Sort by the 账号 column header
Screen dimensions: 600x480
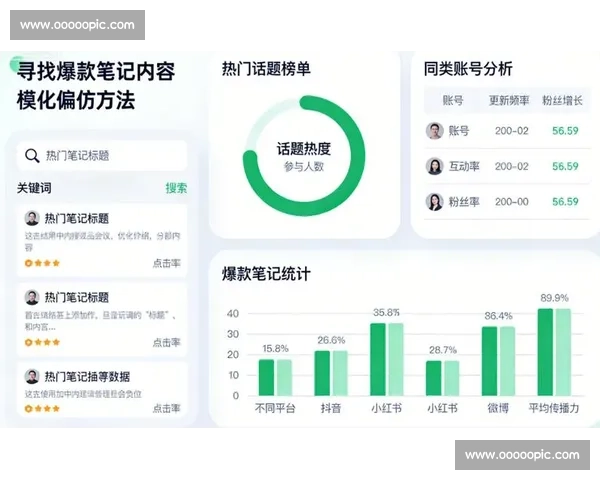tap(453, 101)
